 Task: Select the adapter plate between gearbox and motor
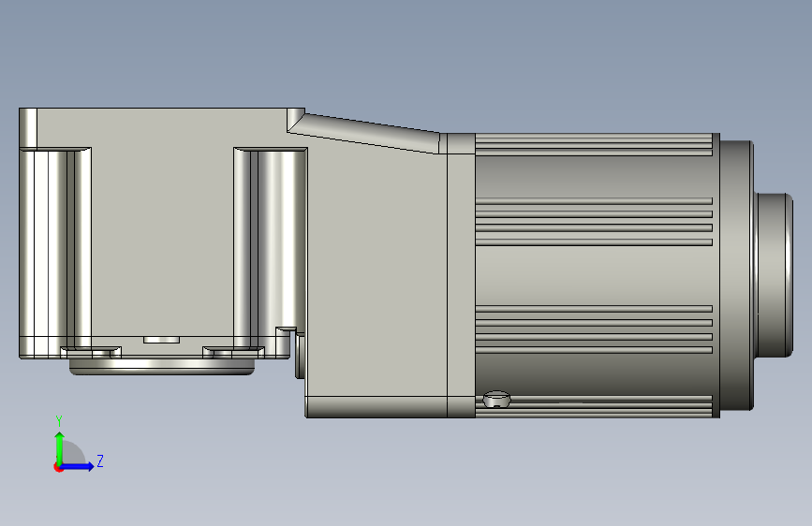[x=461, y=275]
